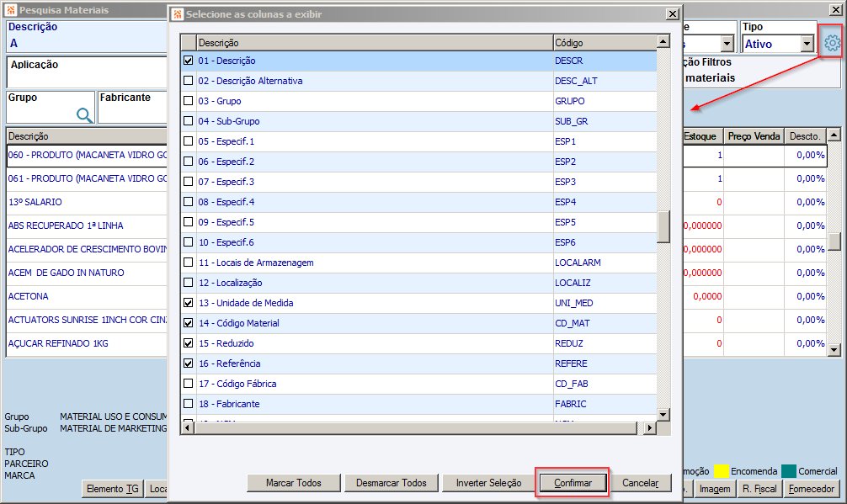
Task: Open the settings gear icon
Action: click(x=832, y=43)
